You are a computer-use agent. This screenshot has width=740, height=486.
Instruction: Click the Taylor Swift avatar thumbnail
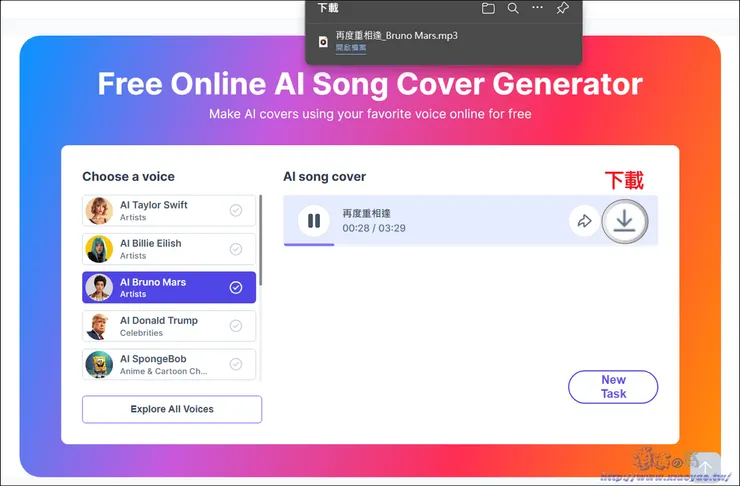pos(99,210)
